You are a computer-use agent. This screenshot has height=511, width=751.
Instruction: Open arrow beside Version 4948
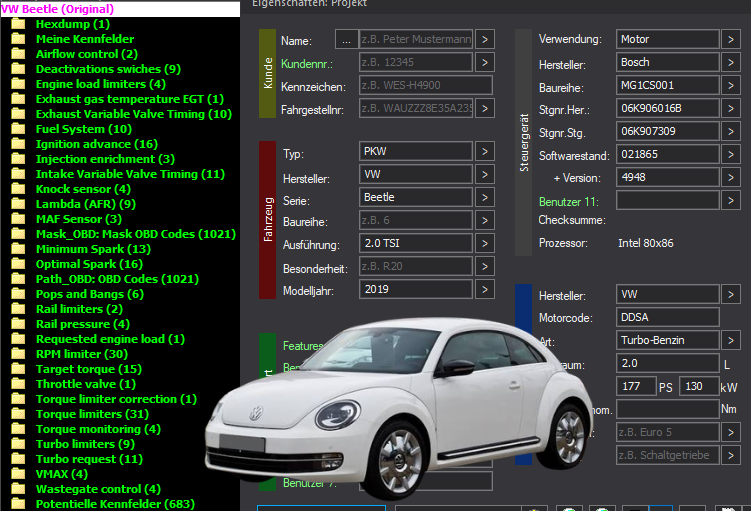pyautogui.click(x=730, y=177)
